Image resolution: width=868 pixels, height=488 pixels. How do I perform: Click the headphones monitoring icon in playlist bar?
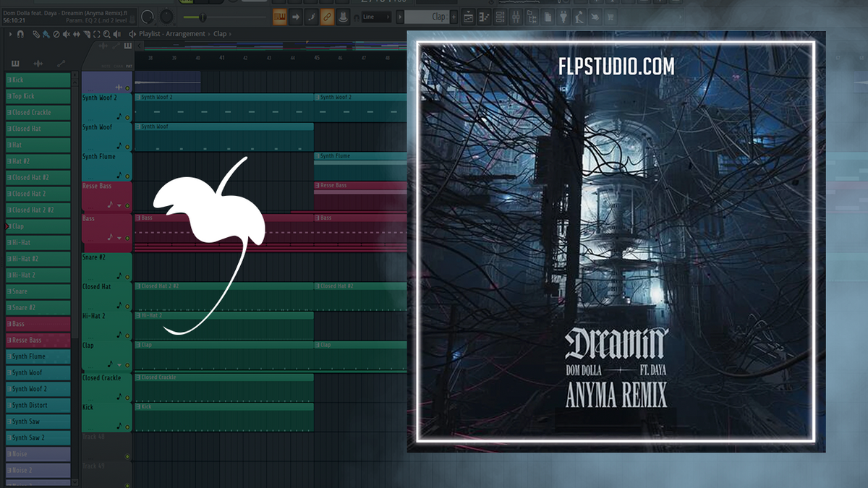[x=356, y=15]
